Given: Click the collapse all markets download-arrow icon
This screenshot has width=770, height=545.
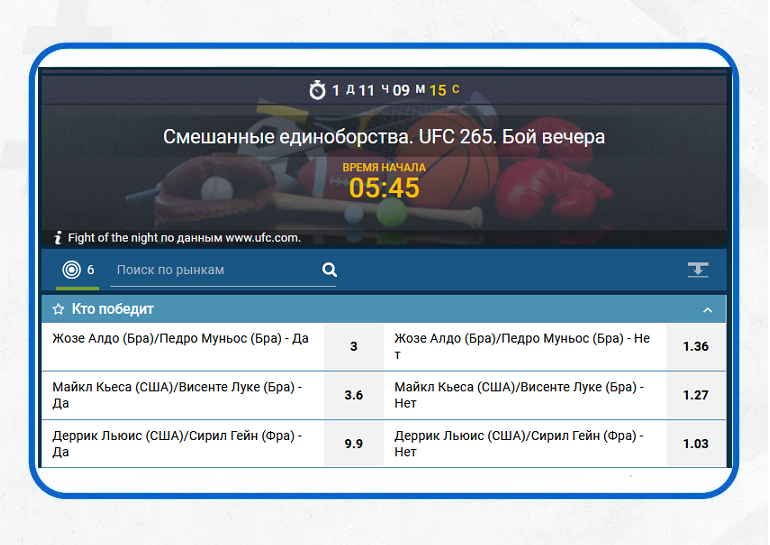Looking at the screenshot, I should (698, 270).
